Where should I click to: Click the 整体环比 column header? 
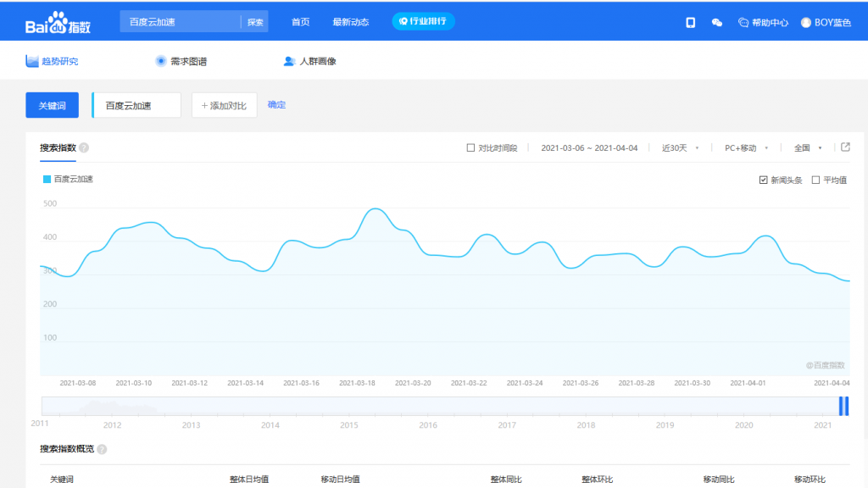tap(598, 480)
